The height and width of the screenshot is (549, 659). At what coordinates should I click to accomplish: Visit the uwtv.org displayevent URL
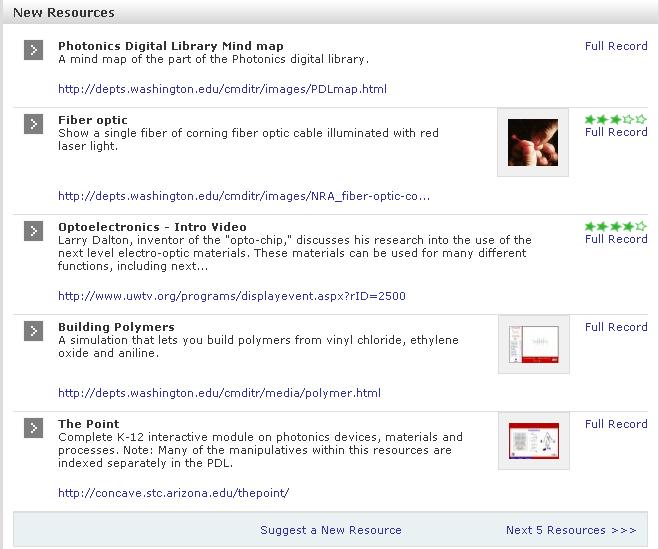(232, 296)
